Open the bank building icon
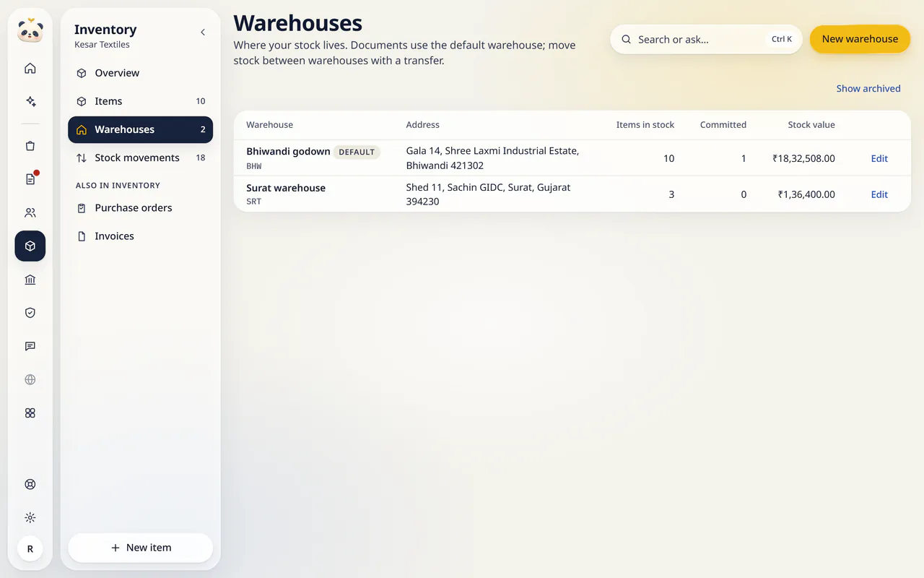Screen dimensions: 924x578 coord(30,280)
